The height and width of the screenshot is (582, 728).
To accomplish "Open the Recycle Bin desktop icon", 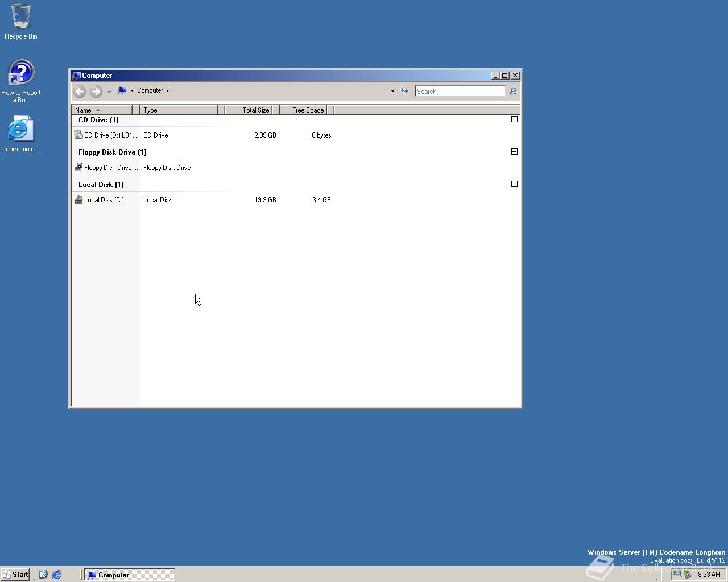I will (21, 22).
